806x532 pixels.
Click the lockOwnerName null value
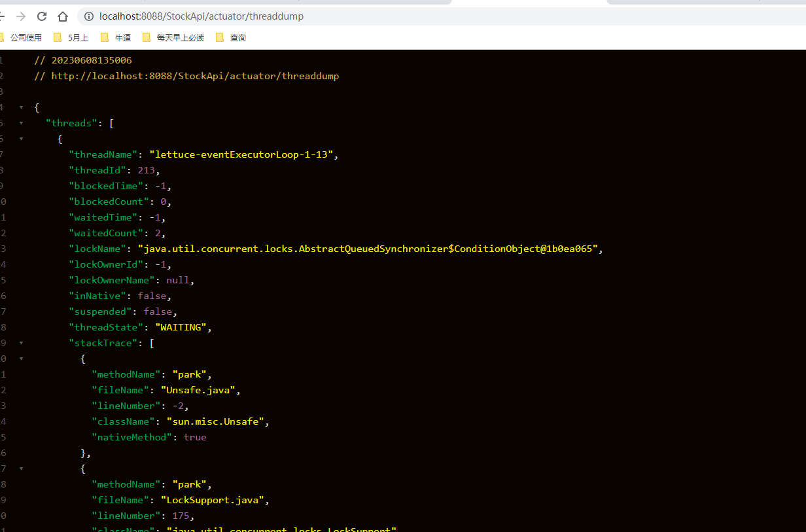pos(177,280)
